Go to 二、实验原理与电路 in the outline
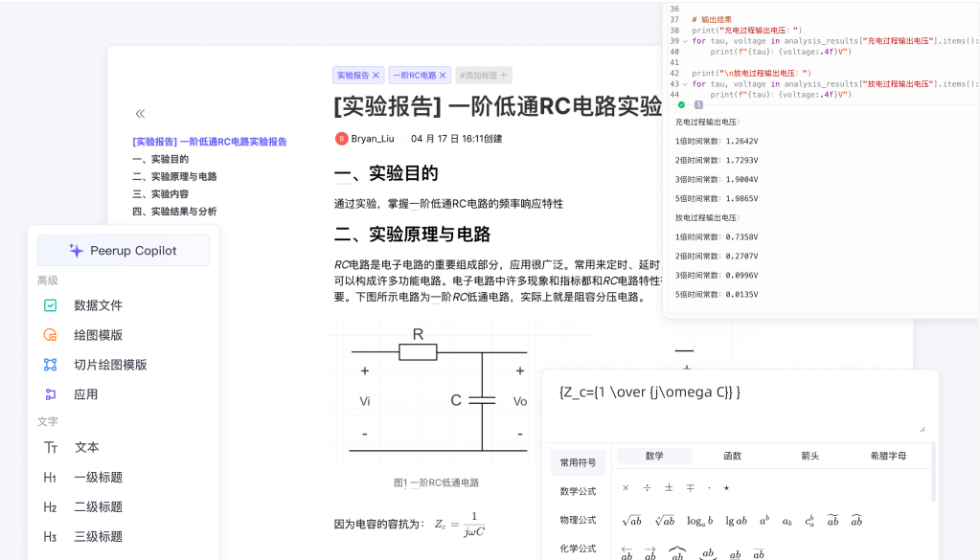The width and height of the screenshot is (980, 560). 174,177
